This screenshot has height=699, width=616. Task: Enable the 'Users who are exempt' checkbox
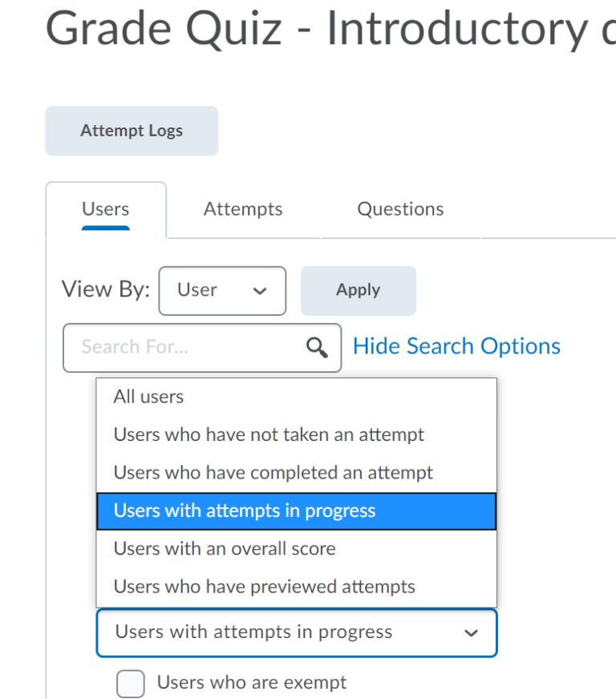(x=130, y=684)
